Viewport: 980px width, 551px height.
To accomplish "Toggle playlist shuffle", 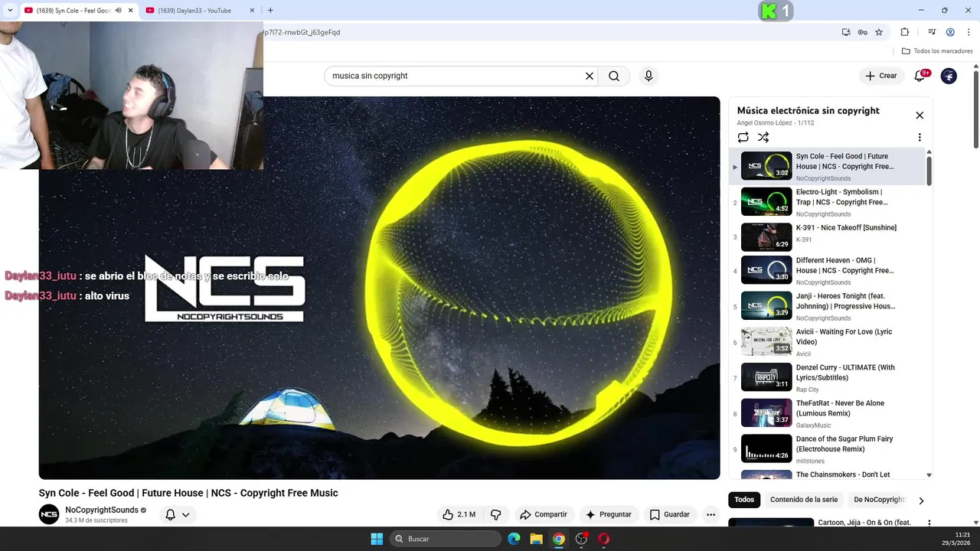I will click(763, 137).
